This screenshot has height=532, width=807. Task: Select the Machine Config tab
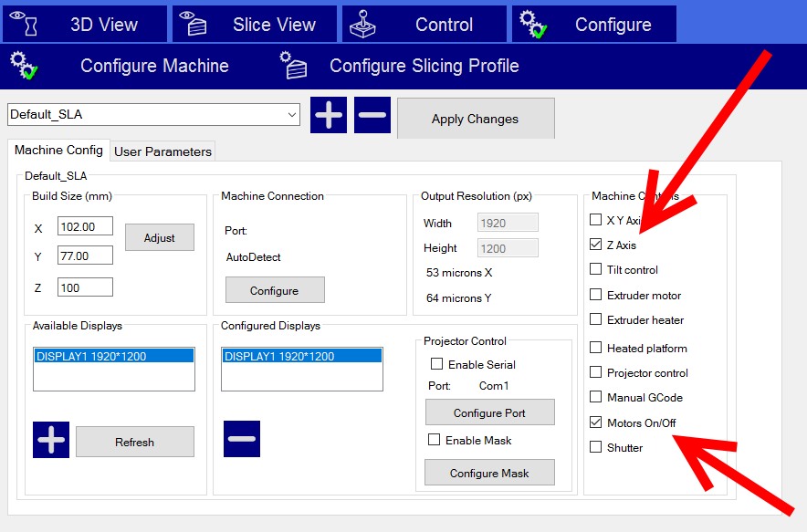[x=58, y=150]
